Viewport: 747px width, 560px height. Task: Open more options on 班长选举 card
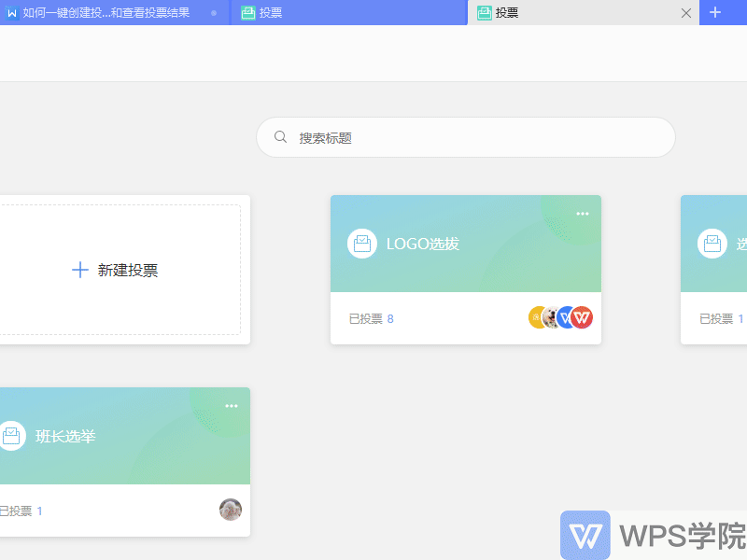pos(231,406)
